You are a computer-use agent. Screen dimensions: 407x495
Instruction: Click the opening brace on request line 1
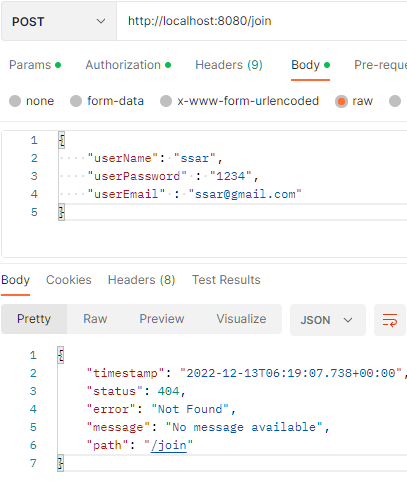(x=62, y=140)
